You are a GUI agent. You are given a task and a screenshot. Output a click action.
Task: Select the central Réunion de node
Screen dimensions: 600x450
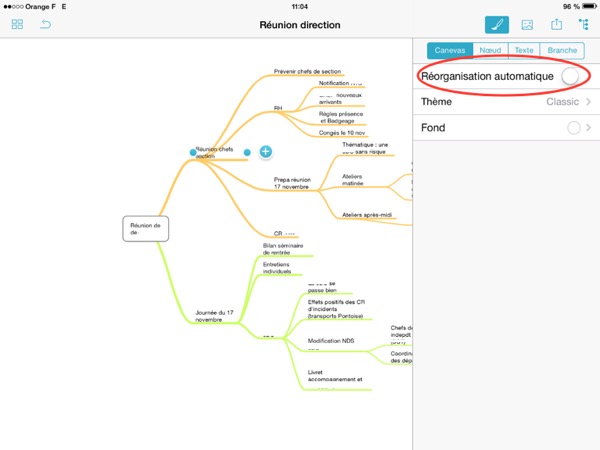[146, 229]
